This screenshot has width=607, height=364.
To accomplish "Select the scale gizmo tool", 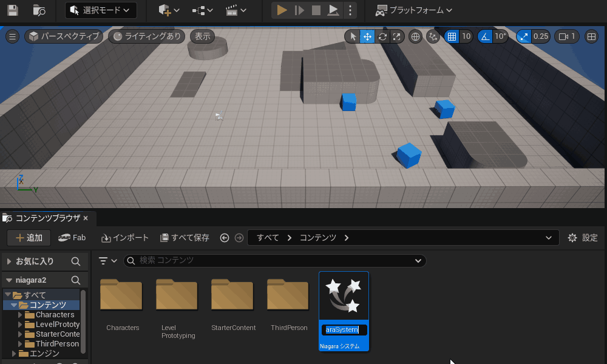I will click(x=396, y=36).
